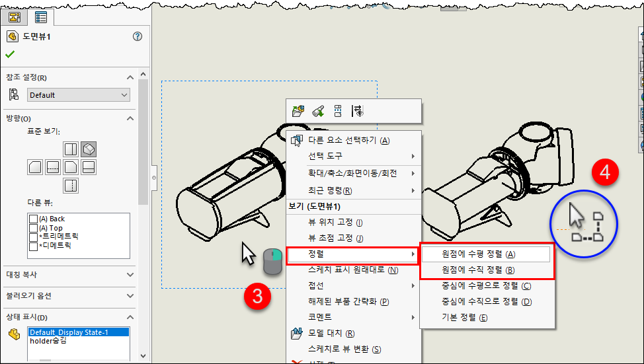Select the standard view icon with a chamfered top-left corner
644x364 pixels.
tap(34, 167)
